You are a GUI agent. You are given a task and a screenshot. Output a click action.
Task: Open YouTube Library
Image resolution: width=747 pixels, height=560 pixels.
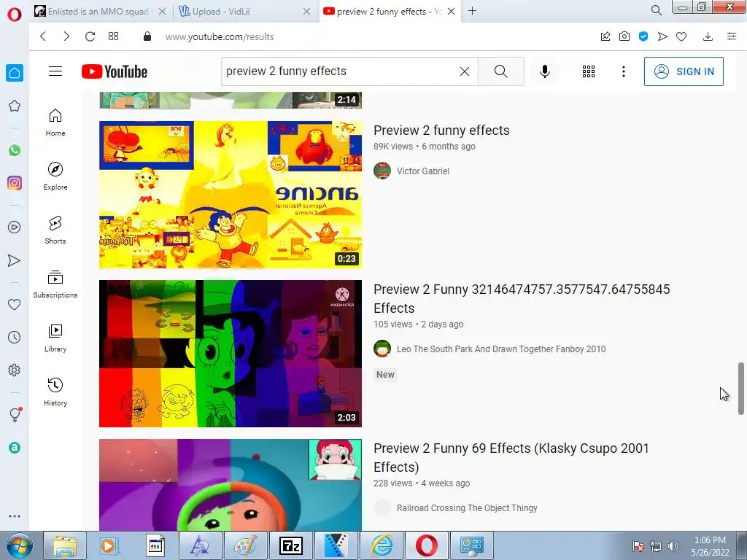[x=55, y=338]
